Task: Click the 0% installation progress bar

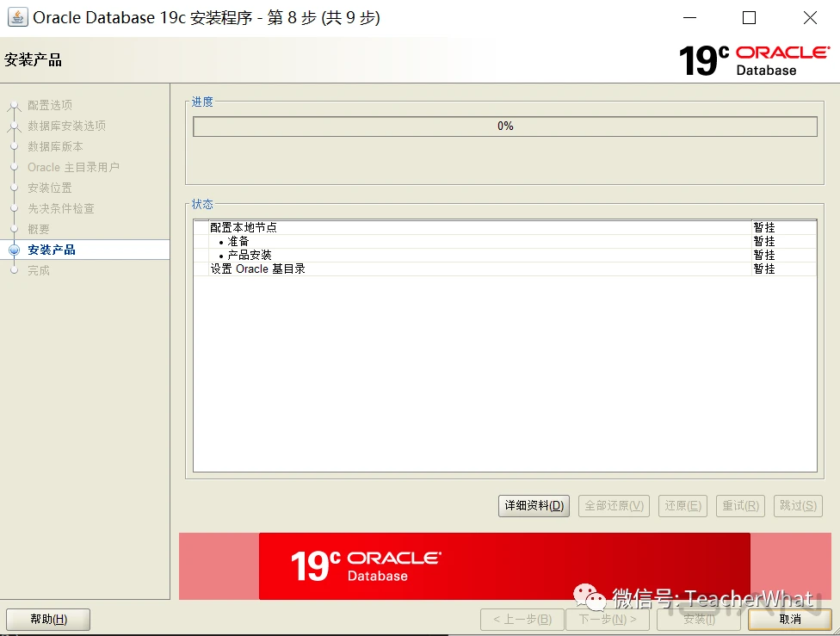Action: (x=505, y=127)
